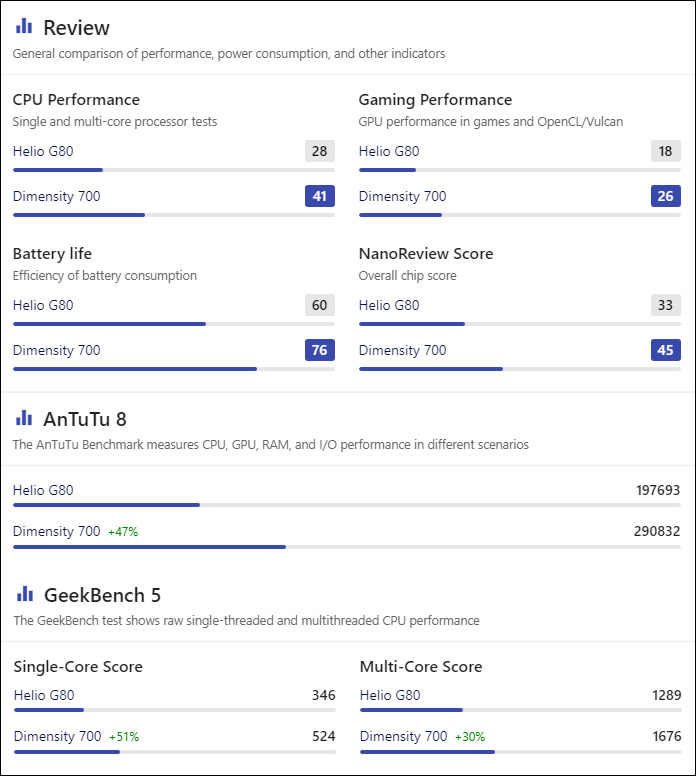Open Dimensity 700 in AnTuTu 8 section
The width and height of the screenshot is (696, 776).
(x=56, y=531)
